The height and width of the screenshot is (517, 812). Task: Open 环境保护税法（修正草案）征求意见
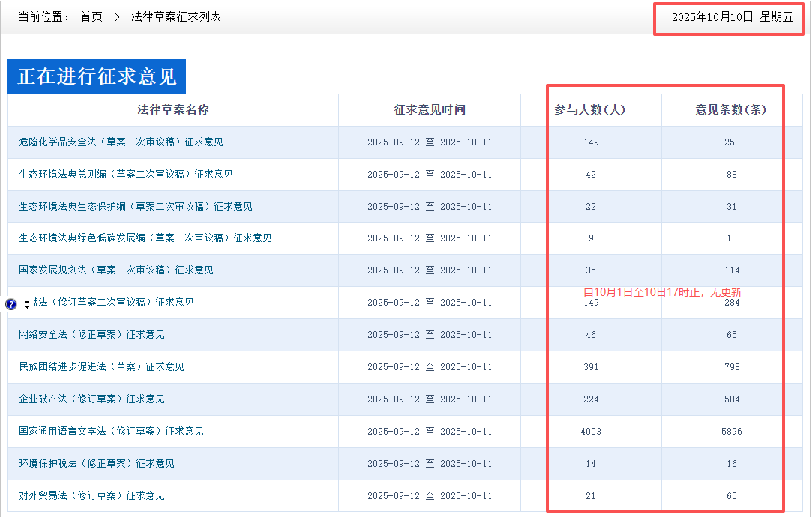pyautogui.click(x=97, y=463)
